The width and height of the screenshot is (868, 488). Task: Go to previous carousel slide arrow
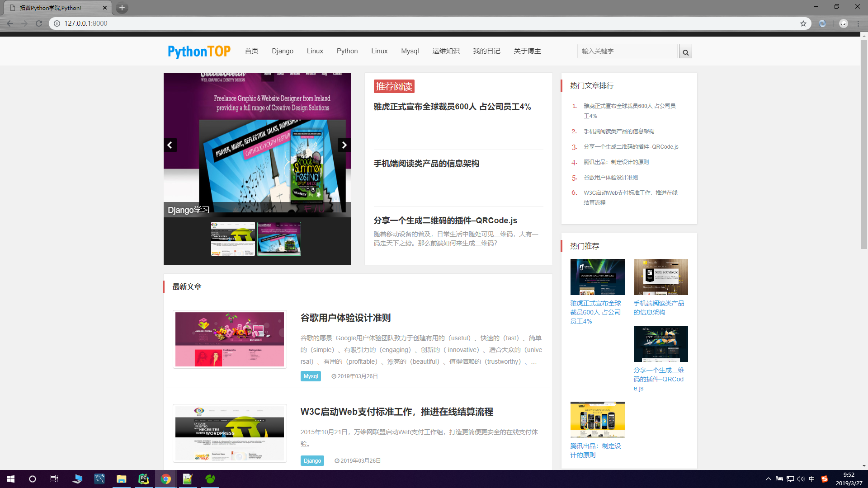pos(170,145)
